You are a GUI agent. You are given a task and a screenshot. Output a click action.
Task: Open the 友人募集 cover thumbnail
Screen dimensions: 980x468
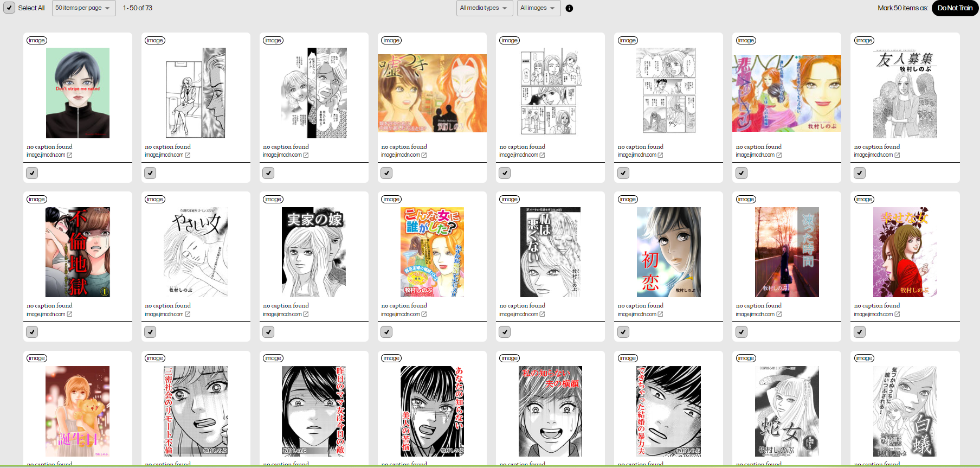tap(905, 93)
